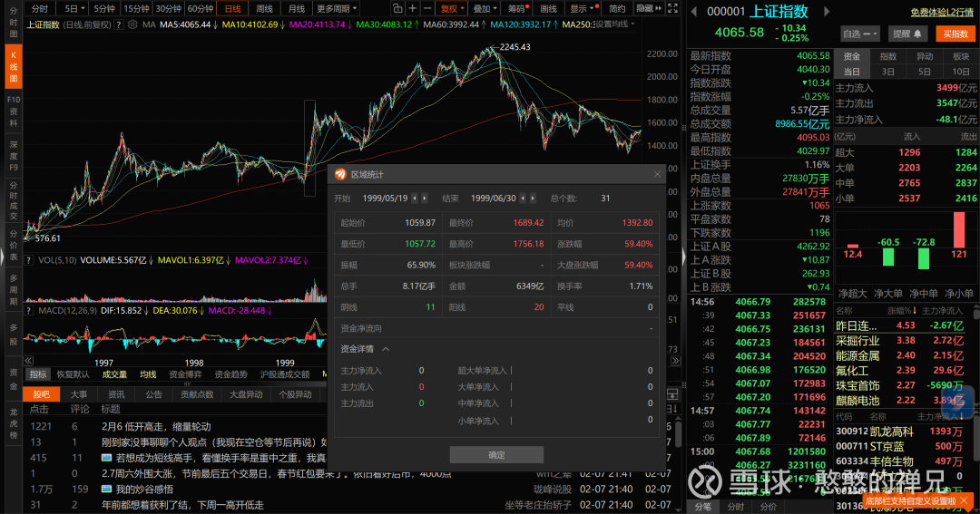Image resolution: width=980 pixels, height=514 pixels.
Task: Click the lock icon in the chart toolbar
Action: (397, 8)
